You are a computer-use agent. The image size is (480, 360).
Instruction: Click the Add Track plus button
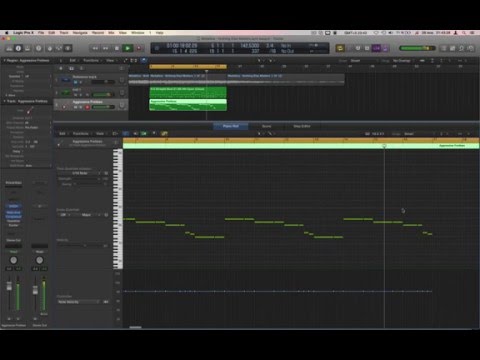[61, 68]
